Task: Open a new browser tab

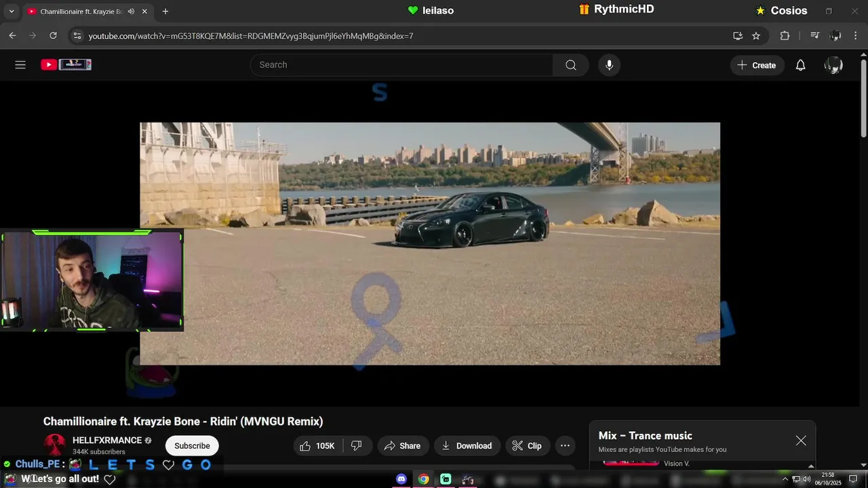Action: coord(165,12)
